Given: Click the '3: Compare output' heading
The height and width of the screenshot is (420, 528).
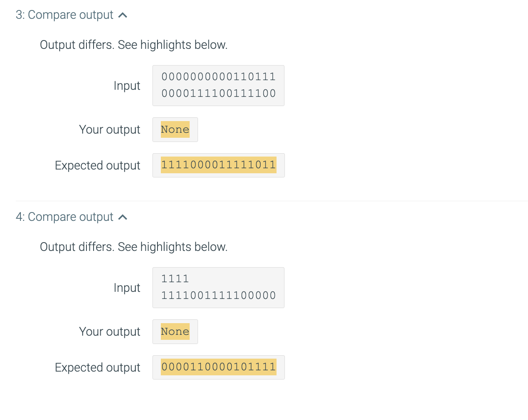Looking at the screenshot, I should coord(64,15).
